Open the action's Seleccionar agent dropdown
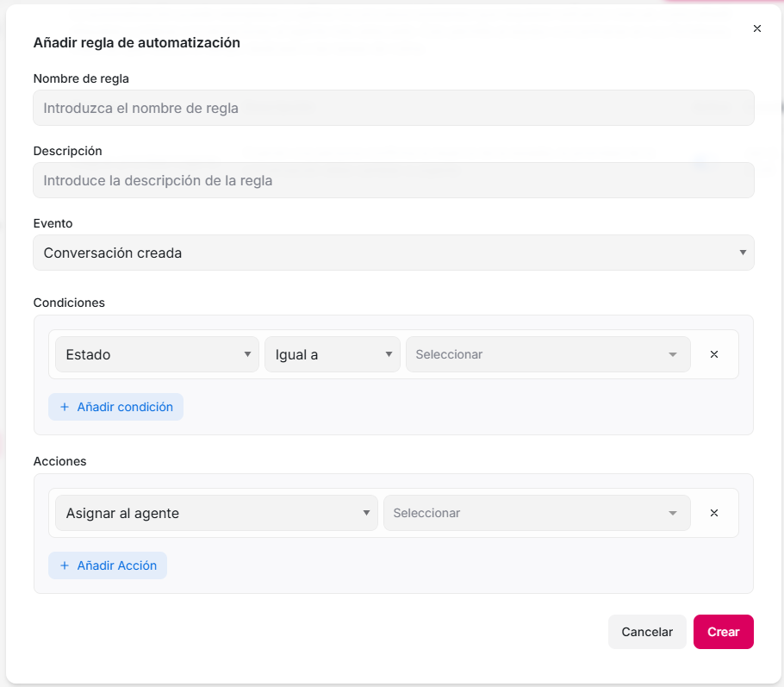The width and height of the screenshot is (784, 687). coord(536,513)
